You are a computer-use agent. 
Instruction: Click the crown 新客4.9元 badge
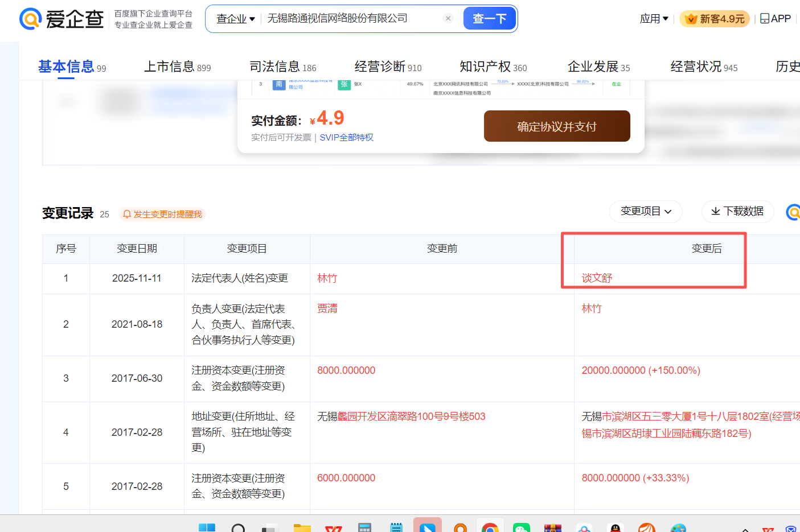click(x=715, y=19)
